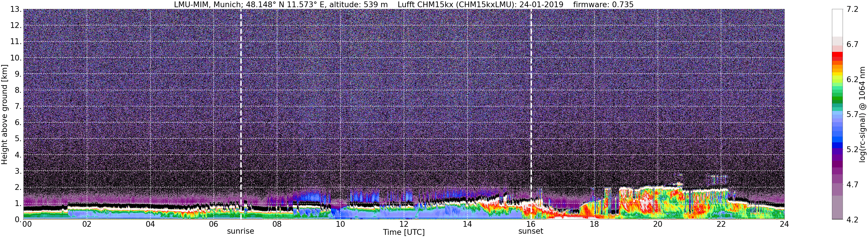The image size is (868, 238).
Task: Click the 'Time [UTC]' x-axis label
Action: pyautogui.click(x=404, y=232)
